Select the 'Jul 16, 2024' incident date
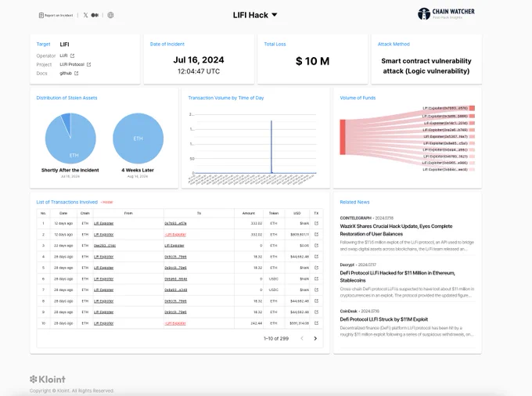The width and height of the screenshot is (532, 396). pos(199,60)
